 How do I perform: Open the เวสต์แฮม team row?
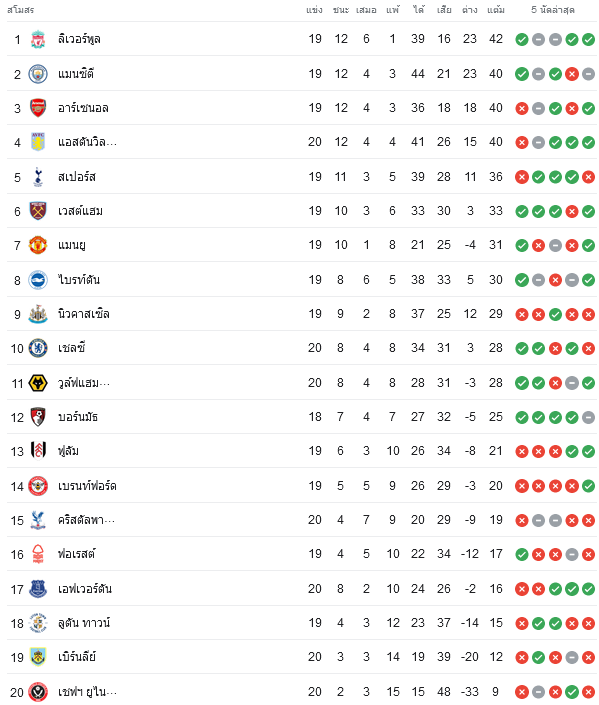[302, 211]
